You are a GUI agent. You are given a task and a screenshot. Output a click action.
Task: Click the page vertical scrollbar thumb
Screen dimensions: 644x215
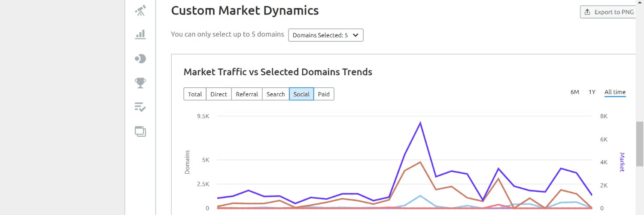click(640, 144)
